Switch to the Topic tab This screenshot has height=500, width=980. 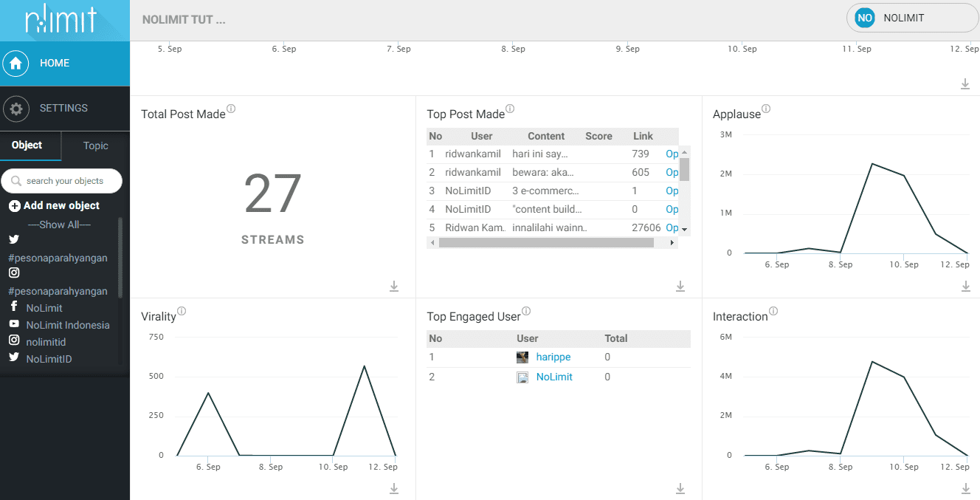pos(96,145)
